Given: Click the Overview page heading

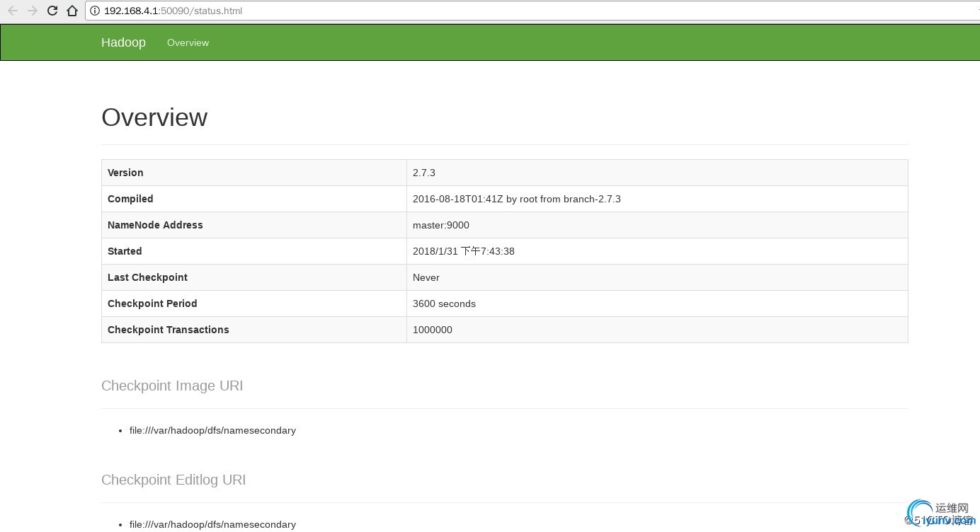Looking at the screenshot, I should 154,117.
